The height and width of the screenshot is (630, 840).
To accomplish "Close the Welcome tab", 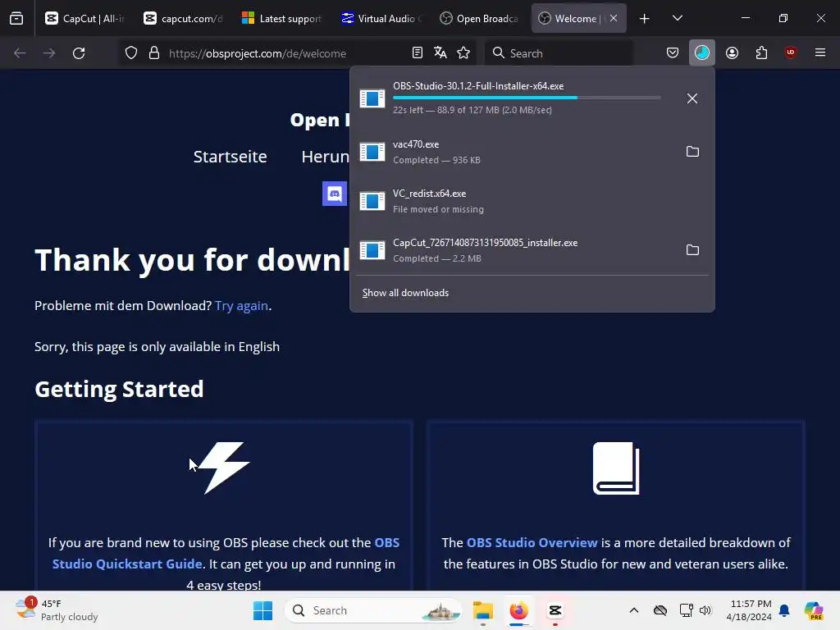I will pos(614,18).
